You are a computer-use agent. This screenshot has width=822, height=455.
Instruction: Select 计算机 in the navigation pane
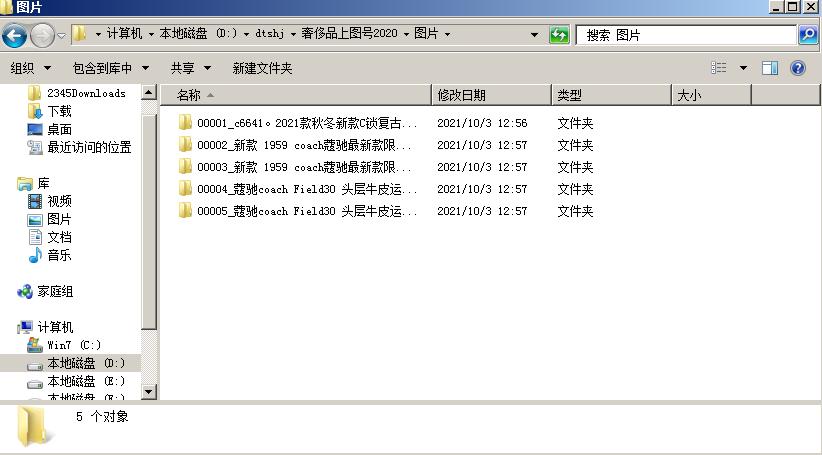click(55, 328)
